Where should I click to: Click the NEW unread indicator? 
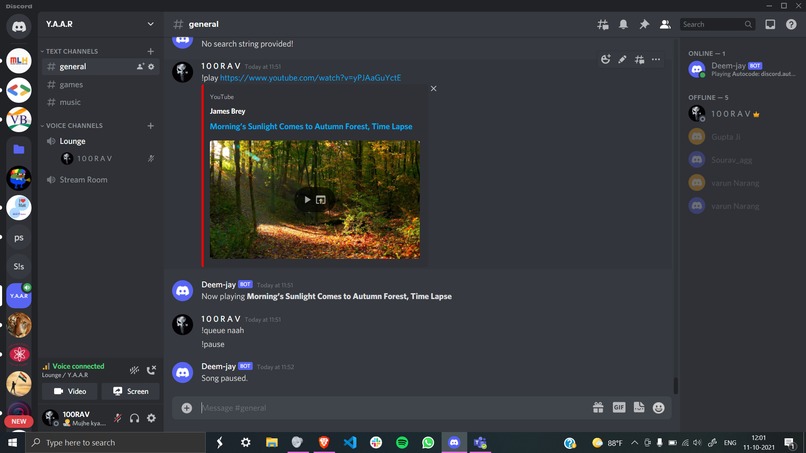[x=19, y=421]
